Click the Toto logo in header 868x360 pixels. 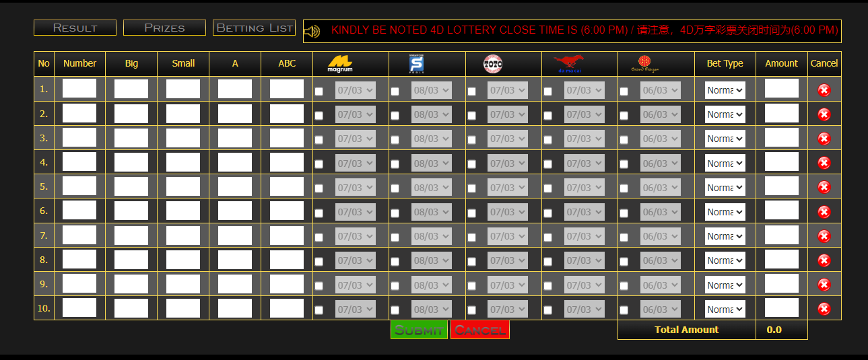(x=493, y=64)
